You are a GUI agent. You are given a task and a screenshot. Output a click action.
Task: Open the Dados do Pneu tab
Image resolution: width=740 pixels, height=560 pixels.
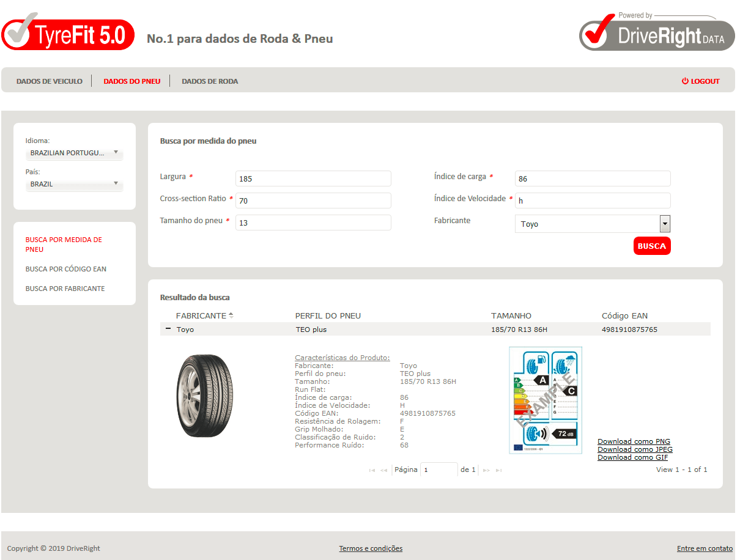(x=132, y=81)
